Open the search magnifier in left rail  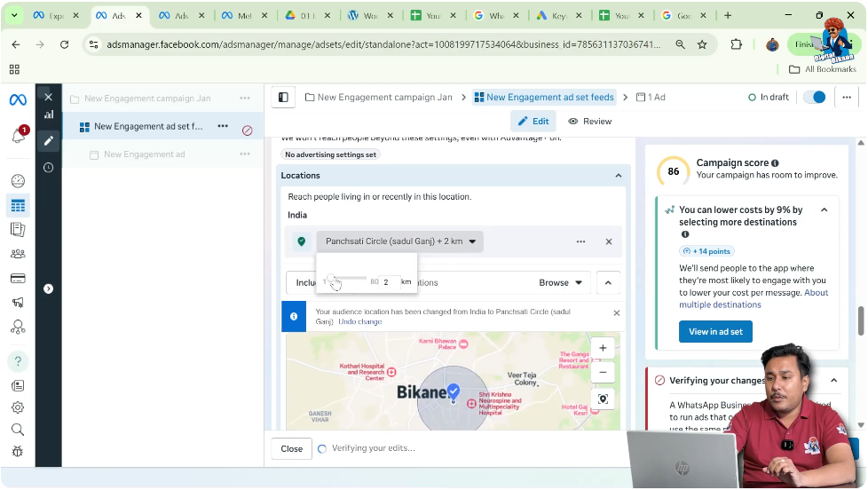(x=18, y=430)
